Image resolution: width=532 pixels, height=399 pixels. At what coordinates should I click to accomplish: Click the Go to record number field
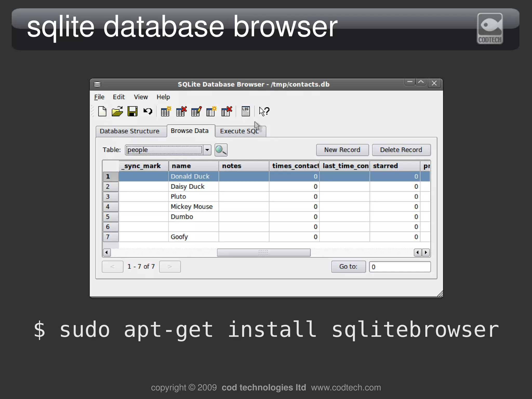coord(400,267)
